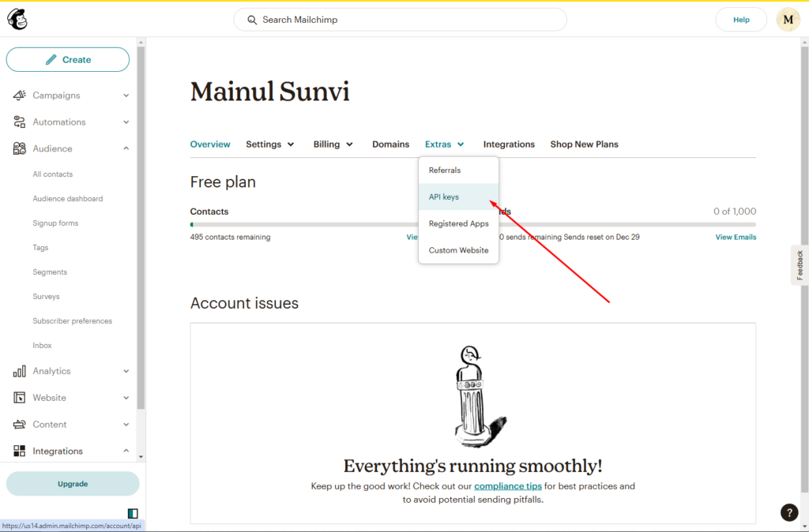Click the main page vertical scrollbar

804,268
